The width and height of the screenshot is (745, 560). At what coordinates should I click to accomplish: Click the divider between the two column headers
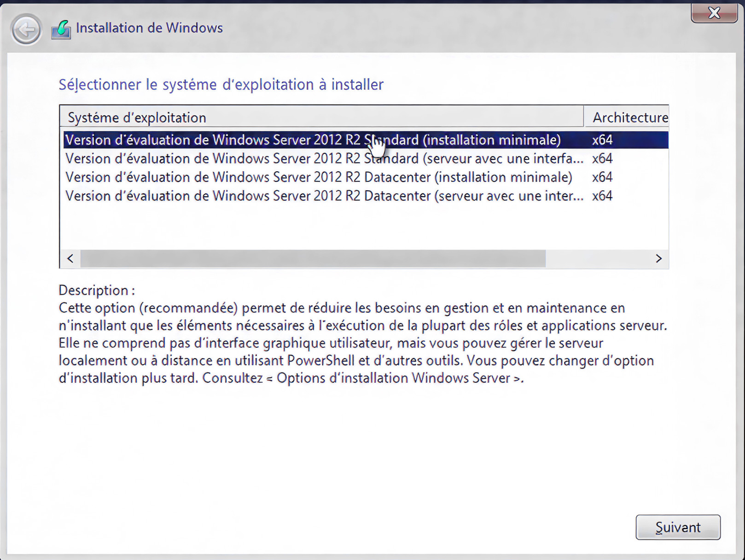point(583,117)
